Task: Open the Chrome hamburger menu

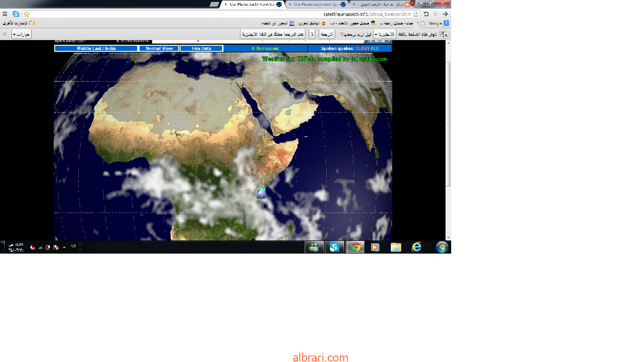Action: [x=5, y=14]
